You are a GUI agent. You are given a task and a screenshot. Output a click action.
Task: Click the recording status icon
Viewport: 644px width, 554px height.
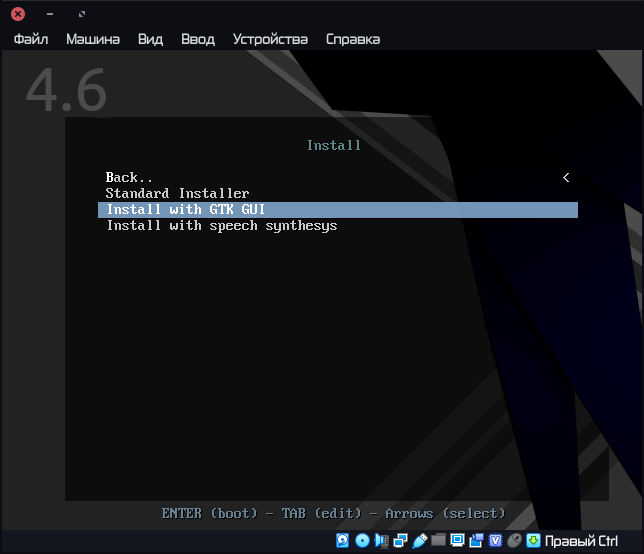click(476, 541)
